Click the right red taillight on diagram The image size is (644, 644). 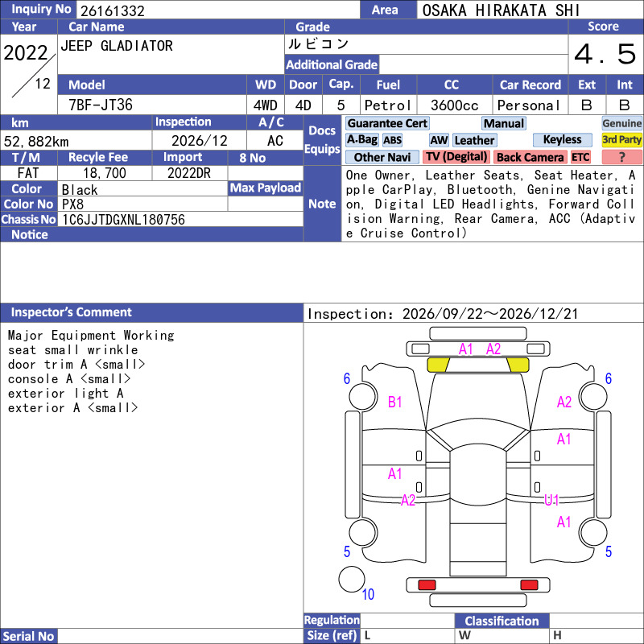529,585
